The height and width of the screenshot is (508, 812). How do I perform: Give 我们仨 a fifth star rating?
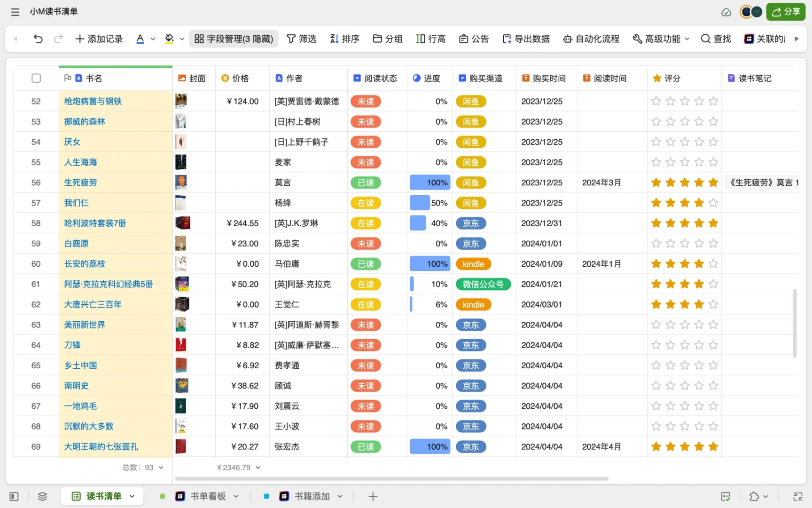tap(713, 203)
